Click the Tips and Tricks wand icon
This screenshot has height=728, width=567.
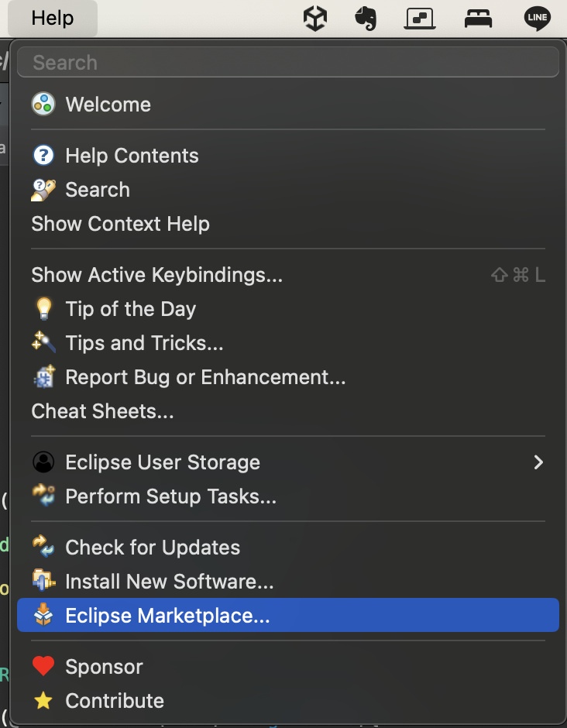(43, 343)
